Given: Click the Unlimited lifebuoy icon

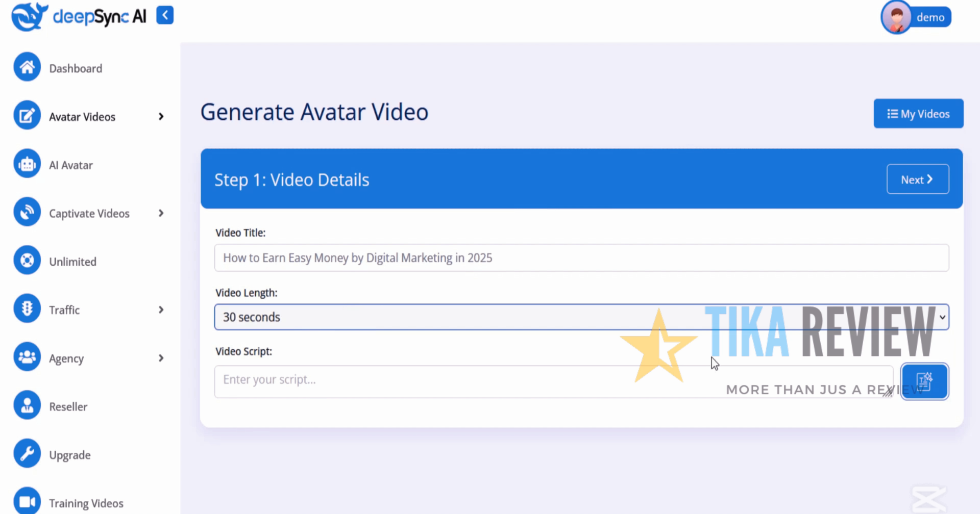Looking at the screenshot, I should [x=27, y=260].
